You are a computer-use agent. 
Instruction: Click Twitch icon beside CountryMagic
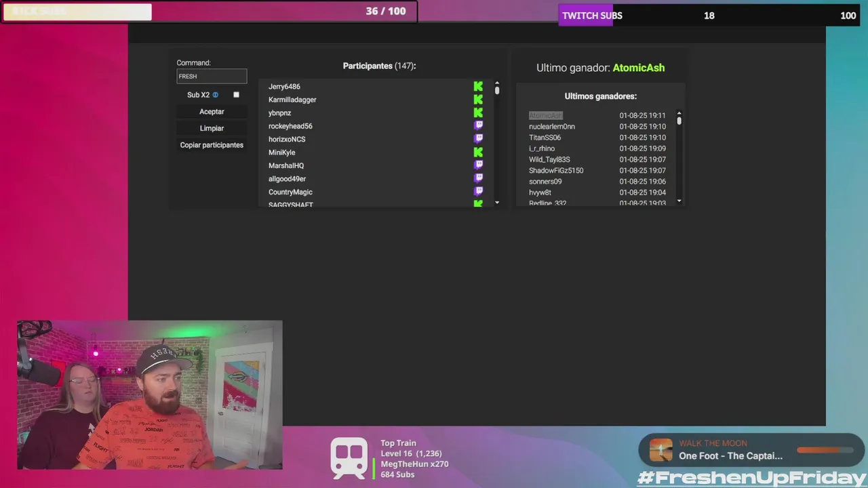point(478,192)
